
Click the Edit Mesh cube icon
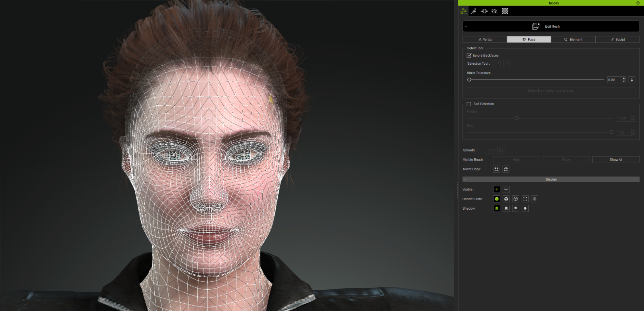(x=536, y=26)
